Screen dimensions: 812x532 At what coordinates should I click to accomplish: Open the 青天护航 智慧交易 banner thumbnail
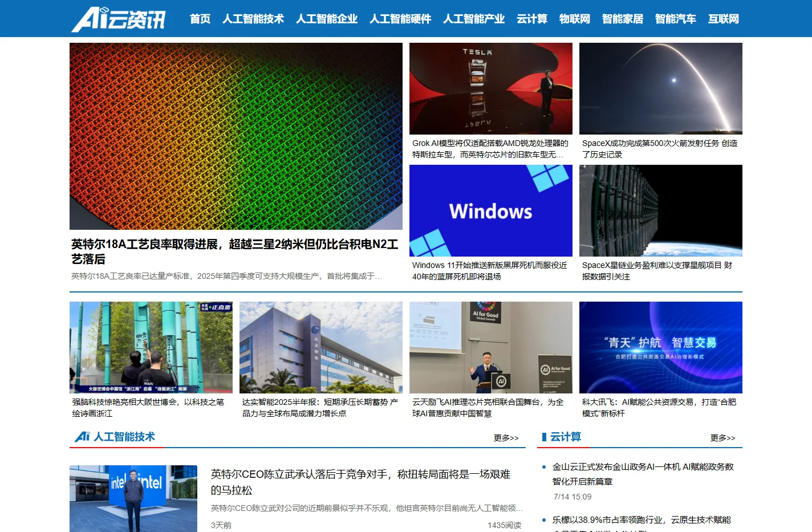coord(661,347)
